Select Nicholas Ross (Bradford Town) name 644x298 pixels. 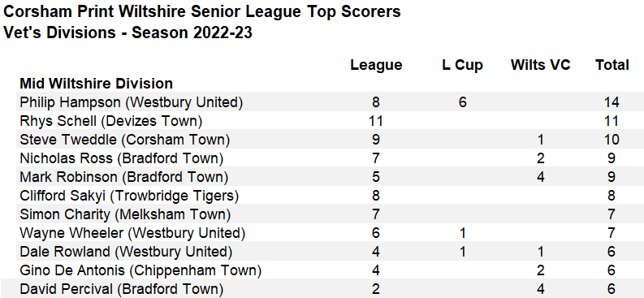click(x=122, y=158)
